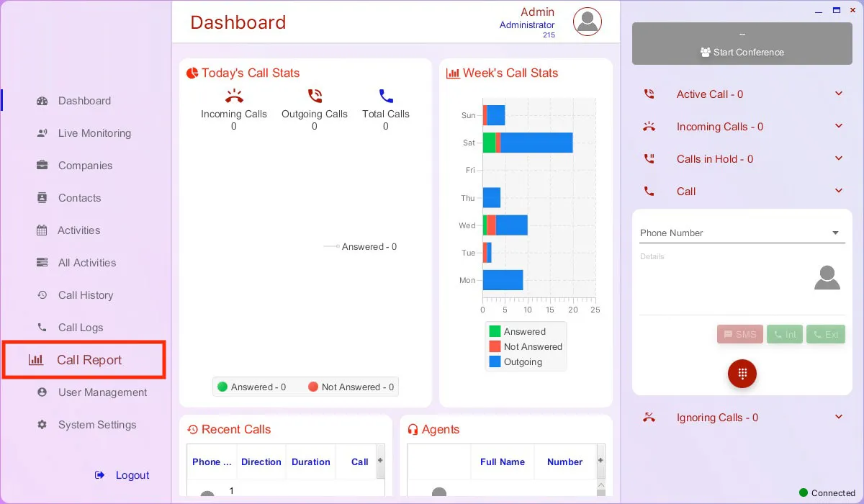Click the User Management person icon
The width and height of the screenshot is (864, 504).
click(x=42, y=392)
